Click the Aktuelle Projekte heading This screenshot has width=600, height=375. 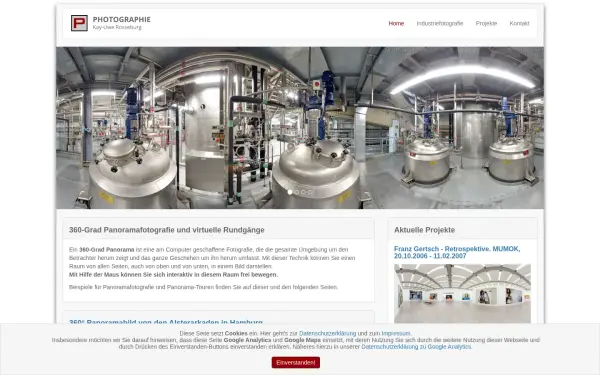[x=424, y=230]
